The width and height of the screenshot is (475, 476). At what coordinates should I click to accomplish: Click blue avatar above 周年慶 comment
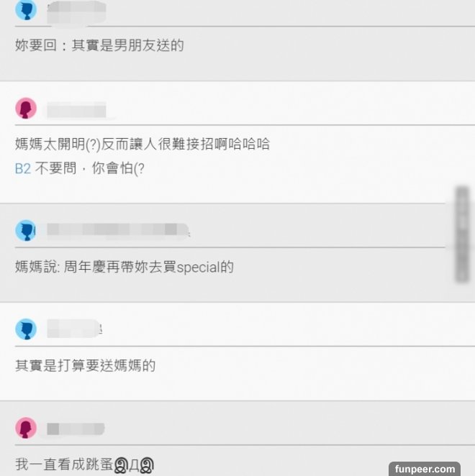point(26,230)
